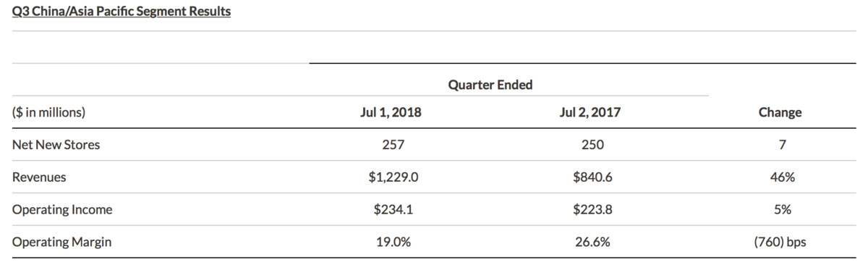The width and height of the screenshot is (868, 270).
Task: Select the 250 net new stores value
Action: tap(592, 145)
